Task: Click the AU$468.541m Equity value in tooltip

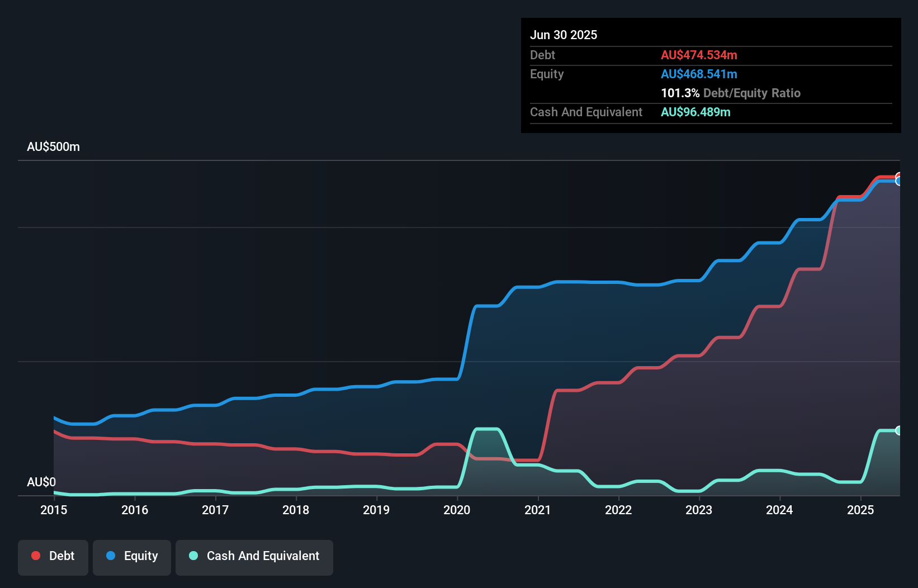Action: (x=699, y=74)
